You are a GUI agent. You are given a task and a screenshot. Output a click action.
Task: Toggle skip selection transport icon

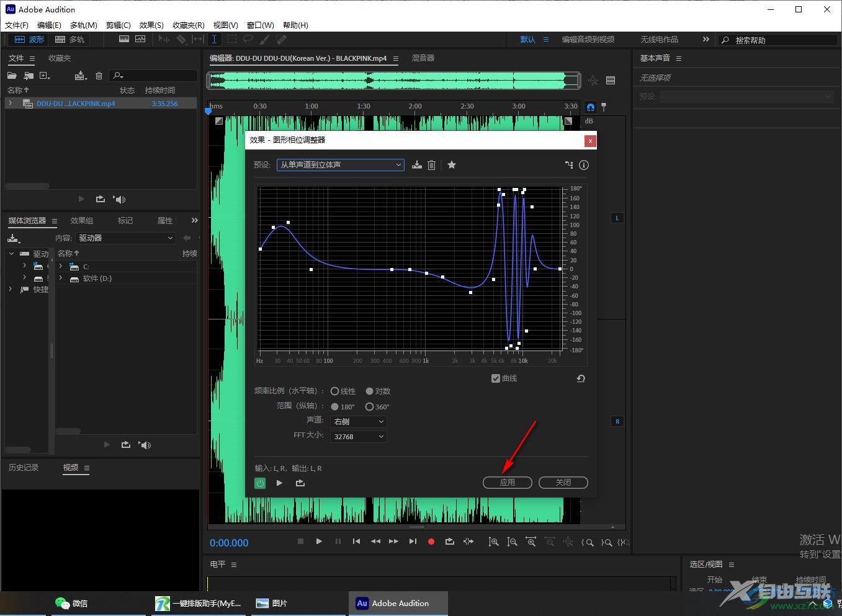[x=468, y=542]
